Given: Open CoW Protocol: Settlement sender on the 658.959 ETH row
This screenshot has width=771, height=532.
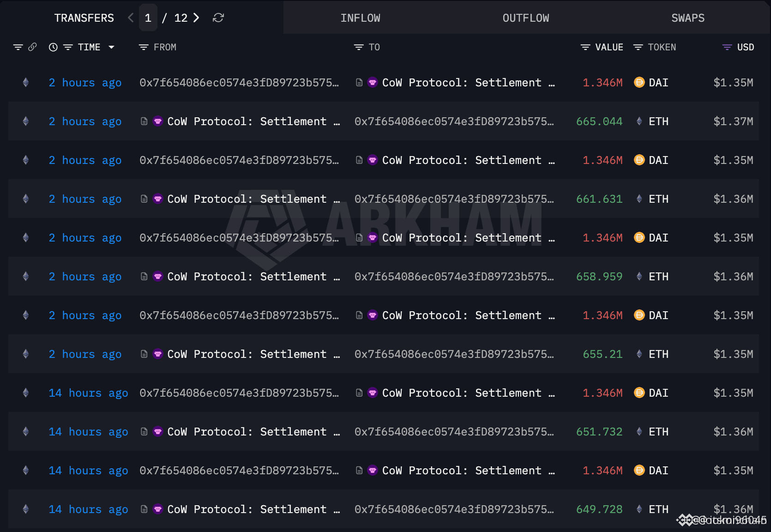Looking at the screenshot, I should point(253,277).
